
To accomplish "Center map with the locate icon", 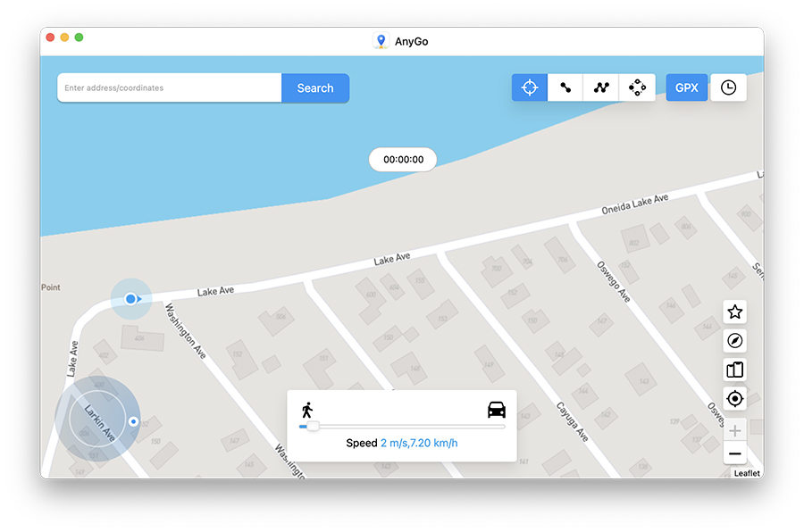I will pos(734,398).
